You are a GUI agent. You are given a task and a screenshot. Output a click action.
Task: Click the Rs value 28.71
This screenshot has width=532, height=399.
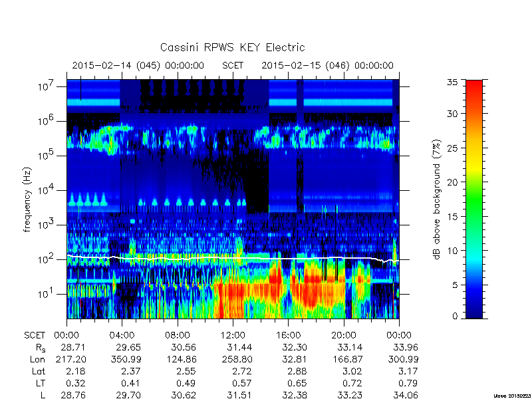click(x=72, y=347)
